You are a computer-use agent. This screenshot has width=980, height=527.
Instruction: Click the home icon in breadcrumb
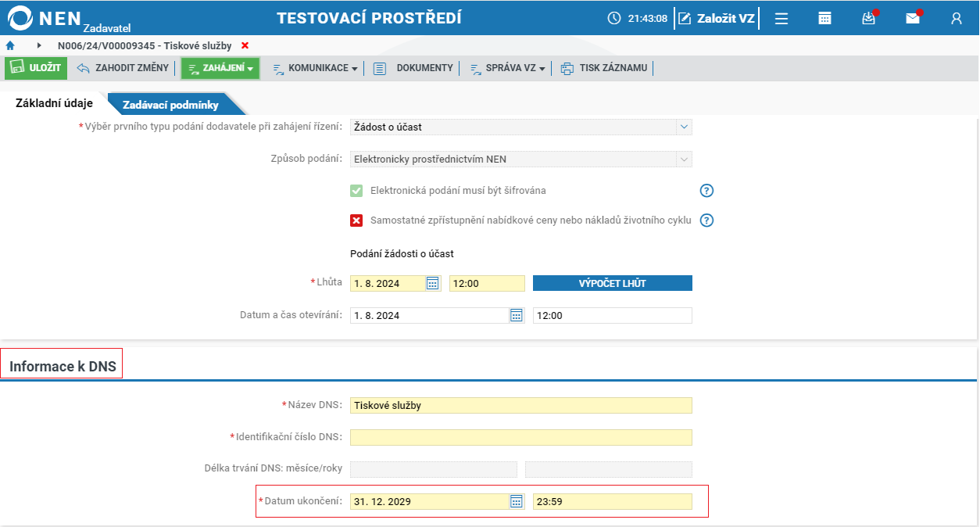click(x=10, y=45)
